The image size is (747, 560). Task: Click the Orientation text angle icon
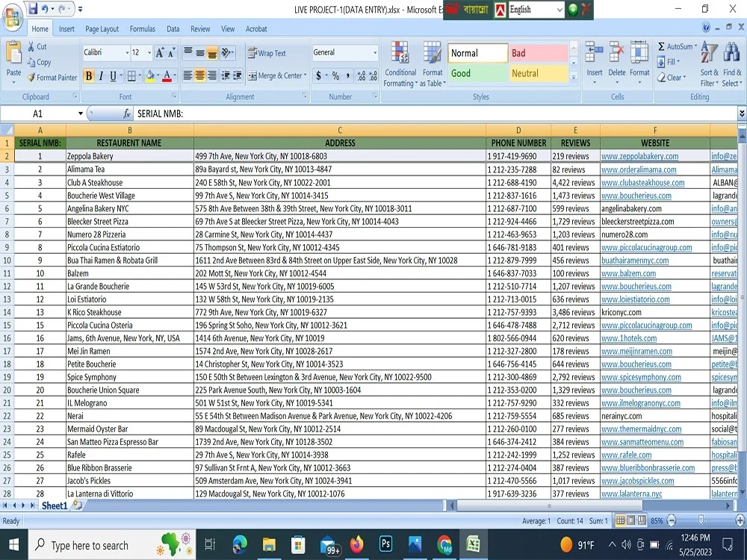[227, 52]
